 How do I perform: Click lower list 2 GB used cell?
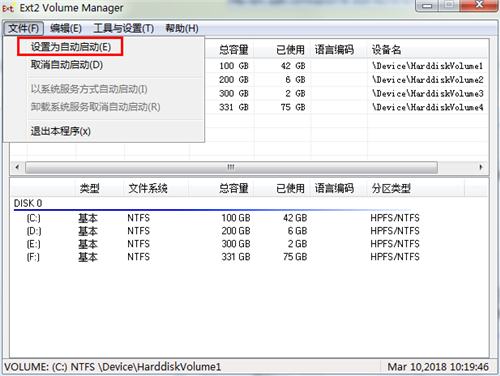[297, 244]
